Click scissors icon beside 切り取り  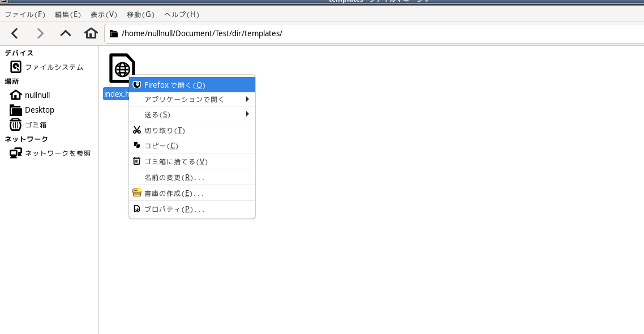(137, 130)
